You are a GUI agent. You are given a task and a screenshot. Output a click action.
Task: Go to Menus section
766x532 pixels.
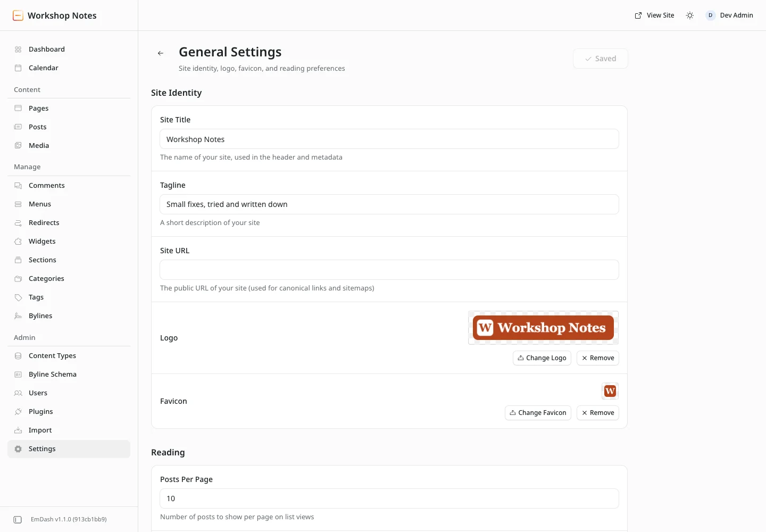pyautogui.click(x=69, y=204)
